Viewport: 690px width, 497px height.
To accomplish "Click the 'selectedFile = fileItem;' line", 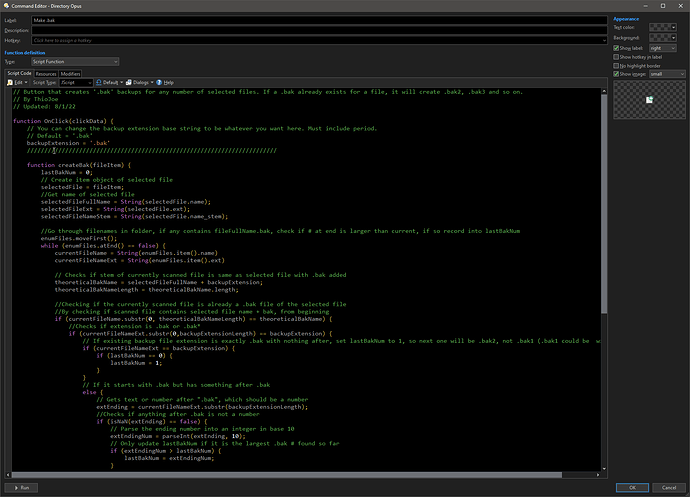I will click(x=82, y=187).
